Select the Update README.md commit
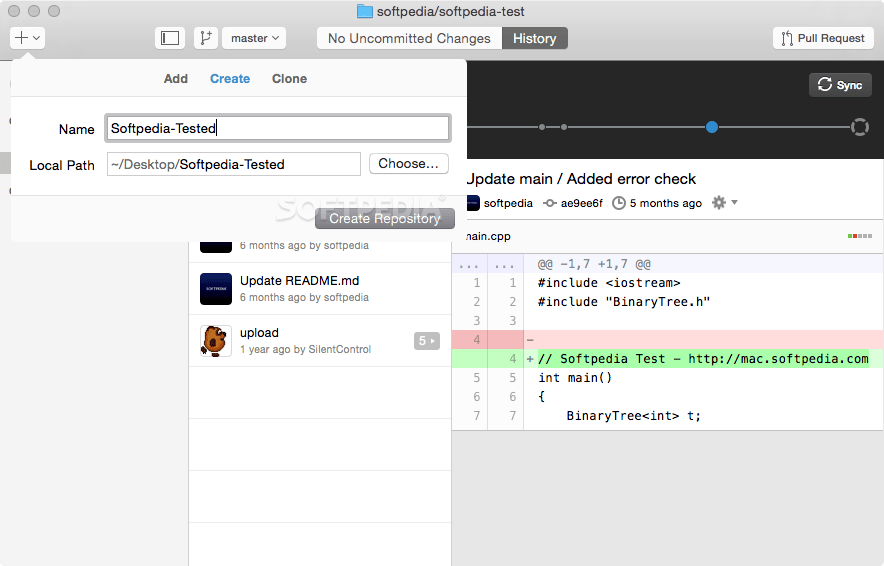Viewport: 884px width, 566px height. pos(320,289)
